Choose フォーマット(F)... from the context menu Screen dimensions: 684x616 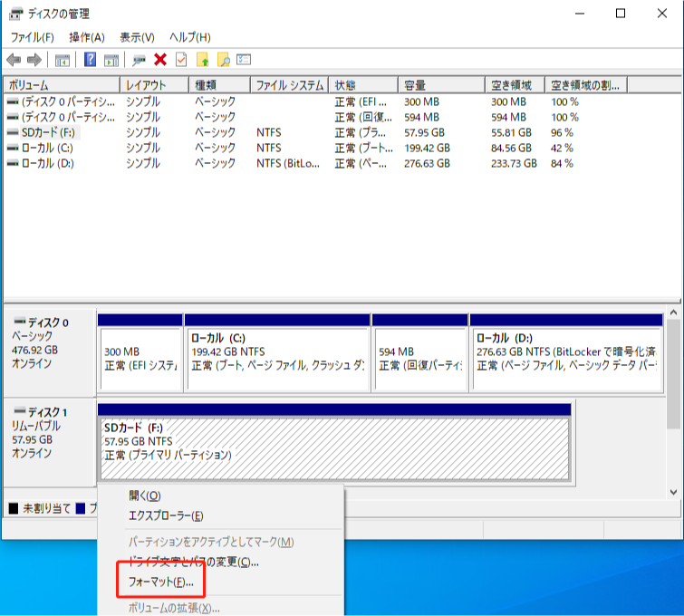click(160, 581)
